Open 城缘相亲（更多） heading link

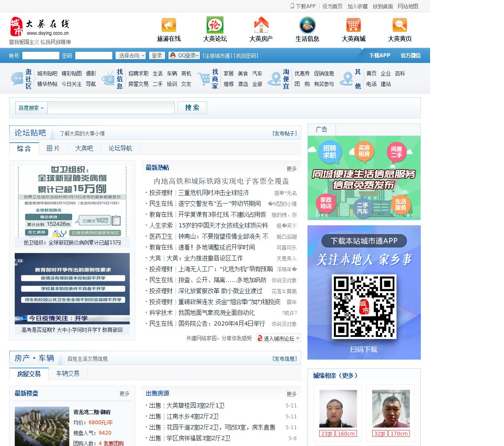click(x=336, y=376)
